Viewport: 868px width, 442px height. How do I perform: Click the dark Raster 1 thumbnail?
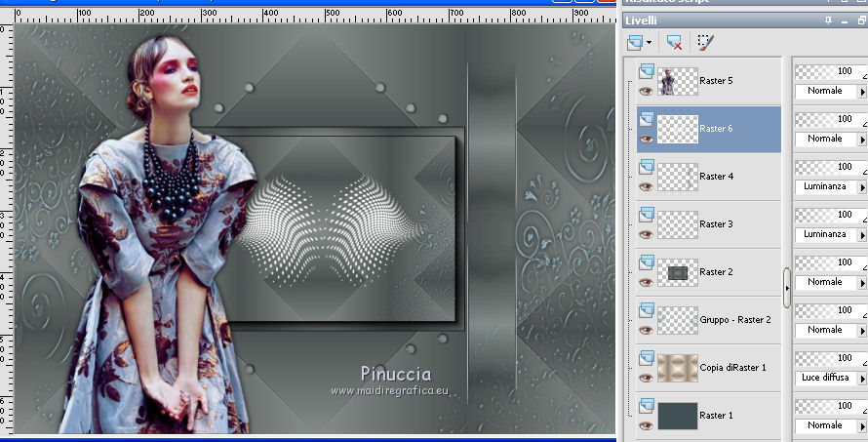[678, 416]
